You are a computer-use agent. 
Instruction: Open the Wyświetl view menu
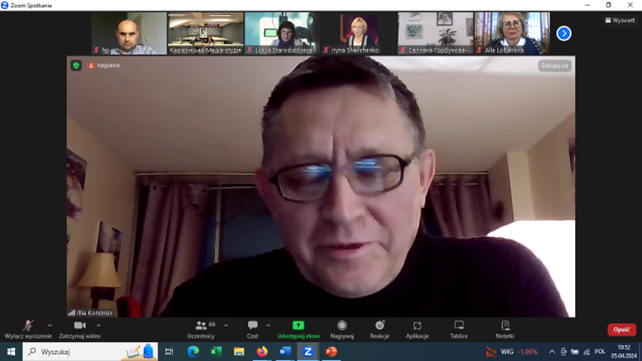pyautogui.click(x=620, y=20)
